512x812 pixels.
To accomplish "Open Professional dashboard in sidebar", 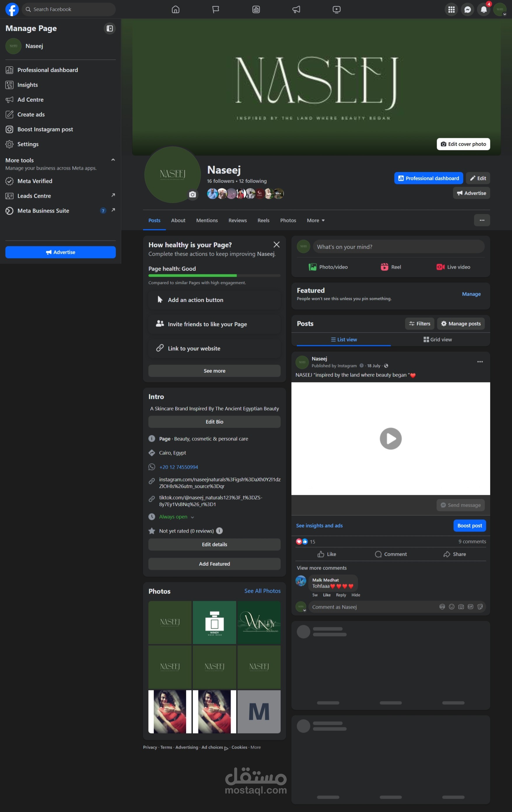I will coord(61,70).
